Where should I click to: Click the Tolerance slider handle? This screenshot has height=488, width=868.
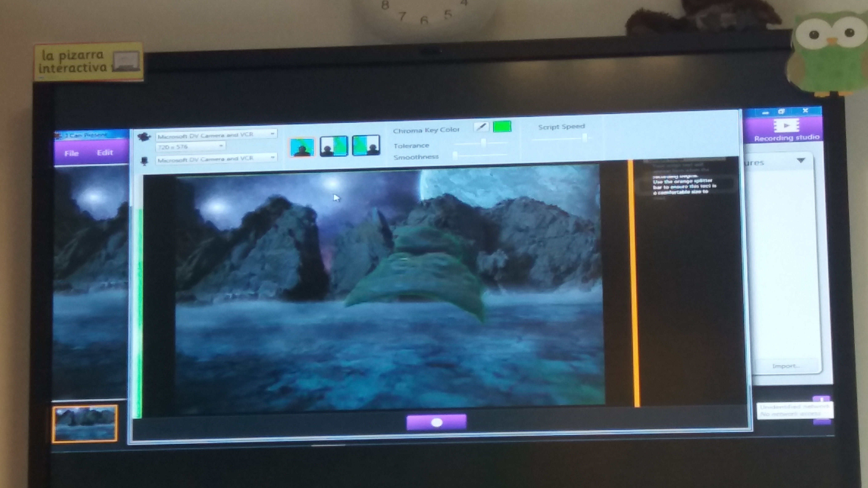point(484,143)
